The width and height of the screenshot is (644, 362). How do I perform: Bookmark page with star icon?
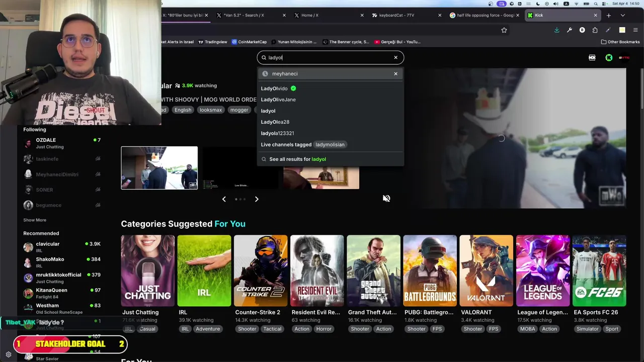[504, 30]
